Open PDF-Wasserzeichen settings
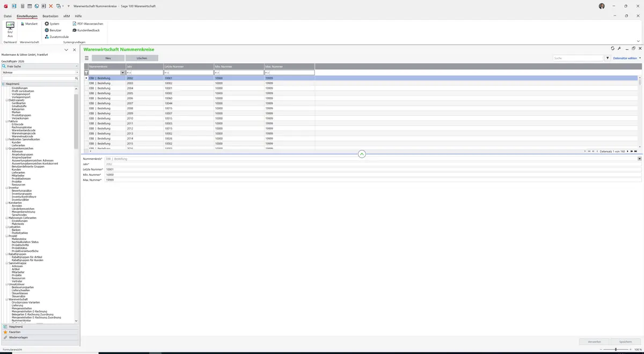 pos(88,24)
